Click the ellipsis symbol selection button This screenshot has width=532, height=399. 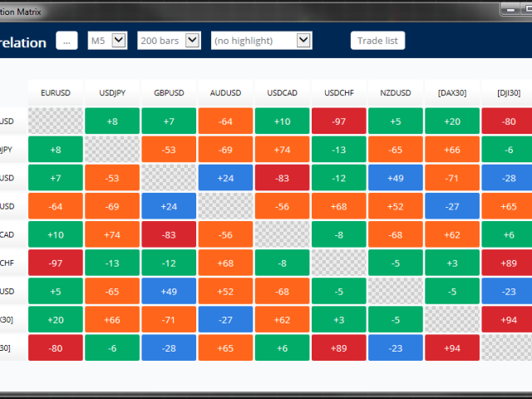coord(66,41)
